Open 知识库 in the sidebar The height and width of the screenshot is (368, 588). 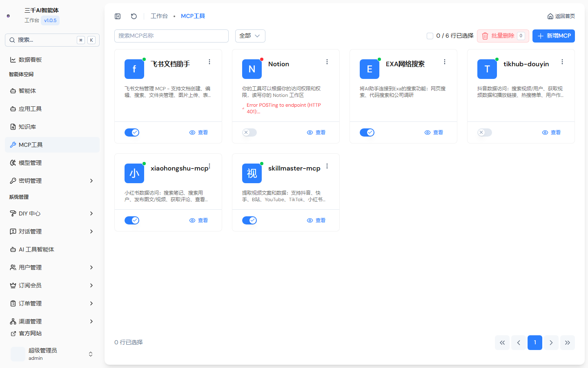click(52, 127)
